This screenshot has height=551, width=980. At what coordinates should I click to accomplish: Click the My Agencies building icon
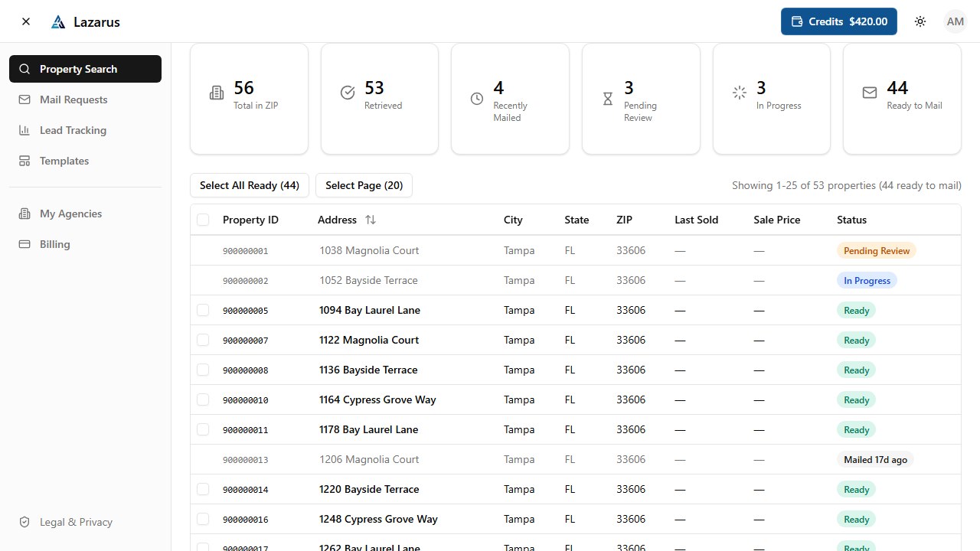pyautogui.click(x=24, y=214)
